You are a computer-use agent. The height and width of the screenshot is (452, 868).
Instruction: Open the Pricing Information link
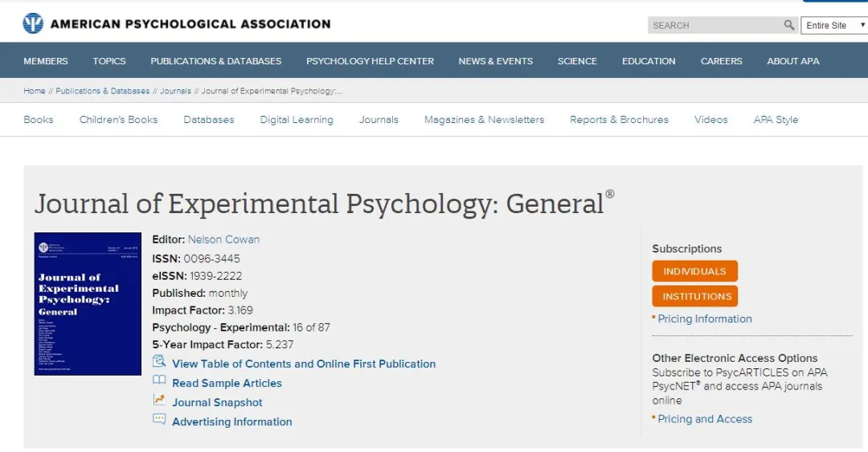click(x=705, y=319)
